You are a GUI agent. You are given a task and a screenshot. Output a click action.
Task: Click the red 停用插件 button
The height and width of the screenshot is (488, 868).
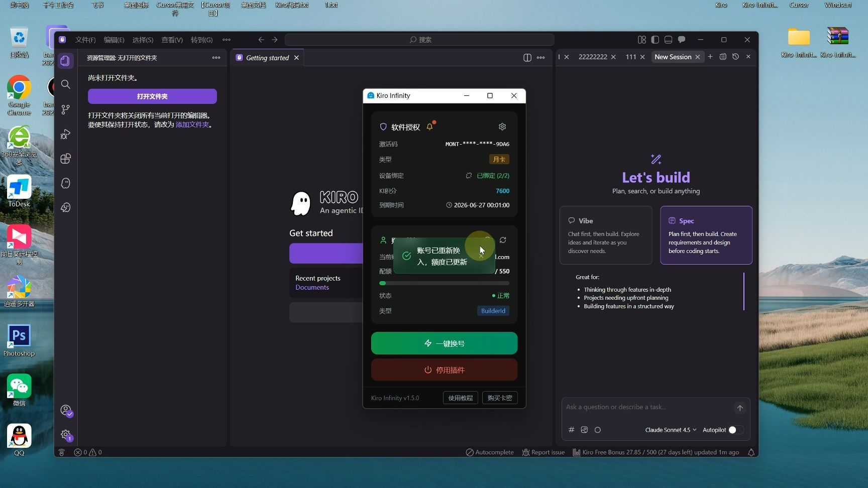pyautogui.click(x=444, y=370)
